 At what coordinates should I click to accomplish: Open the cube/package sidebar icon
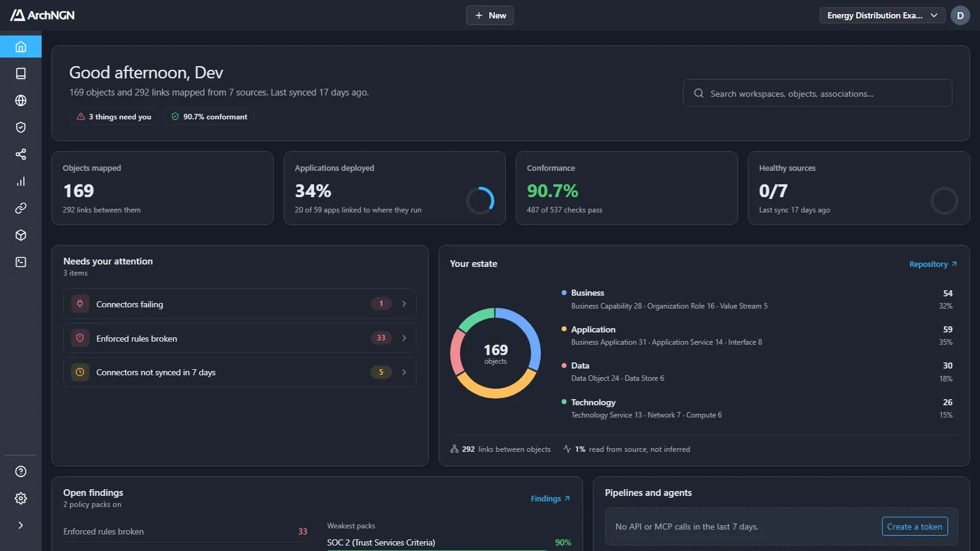[21, 235]
